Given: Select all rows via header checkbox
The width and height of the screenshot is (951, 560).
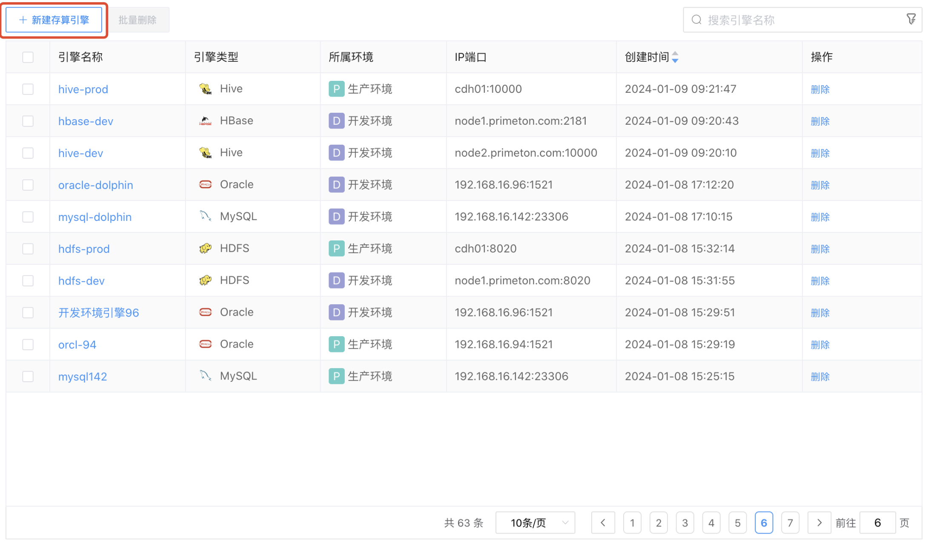Looking at the screenshot, I should pyautogui.click(x=28, y=57).
